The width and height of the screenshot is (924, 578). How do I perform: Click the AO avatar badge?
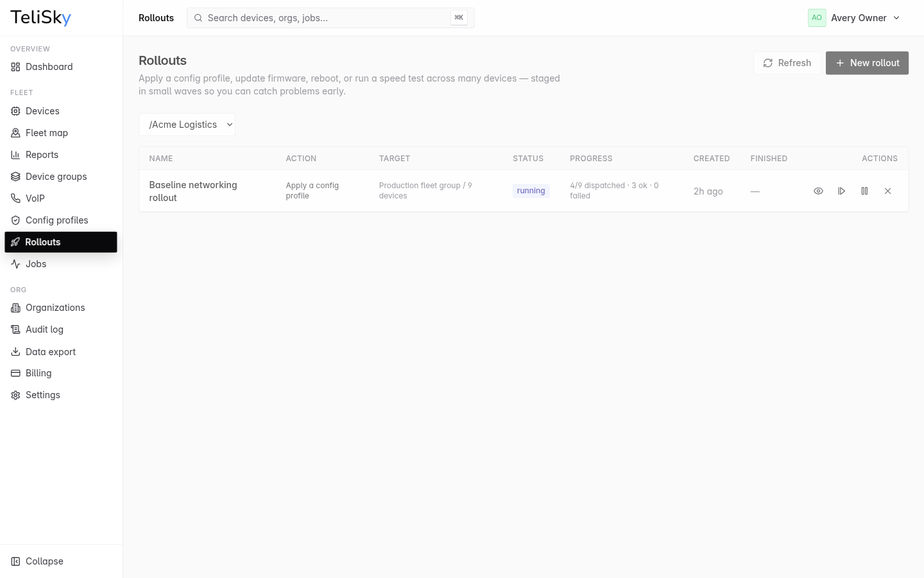817,18
